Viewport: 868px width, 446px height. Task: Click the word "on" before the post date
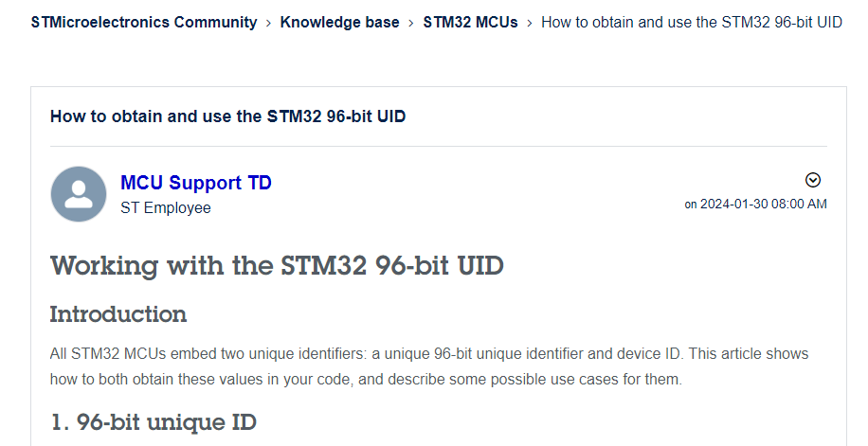(691, 205)
